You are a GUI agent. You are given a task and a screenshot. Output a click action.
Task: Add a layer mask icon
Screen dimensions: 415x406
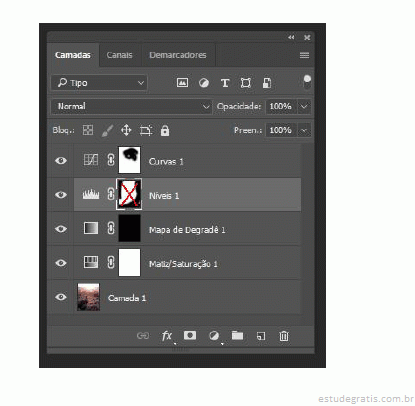pyautogui.click(x=190, y=335)
